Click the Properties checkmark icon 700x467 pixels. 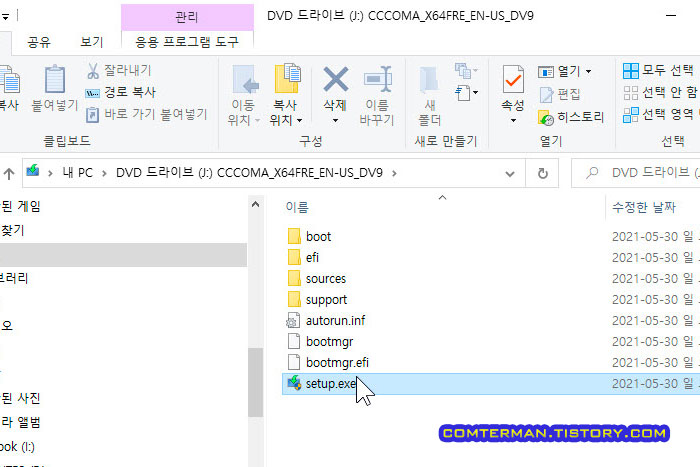point(513,79)
